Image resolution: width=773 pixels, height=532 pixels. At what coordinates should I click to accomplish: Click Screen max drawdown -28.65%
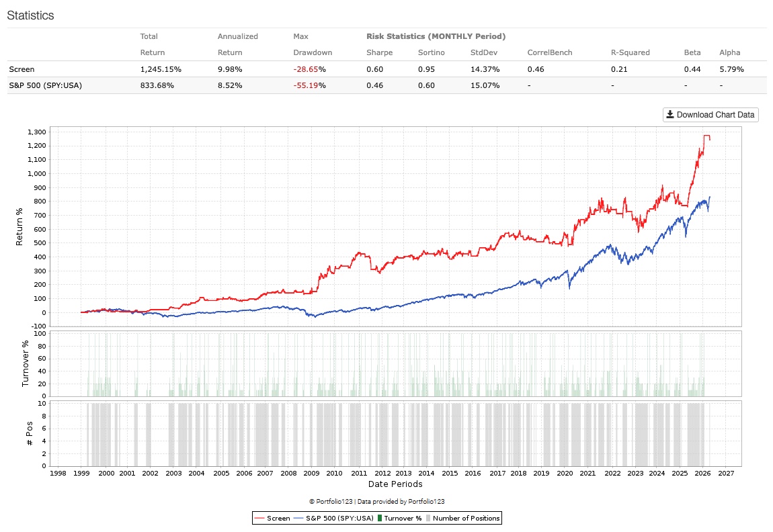[x=309, y=69]
